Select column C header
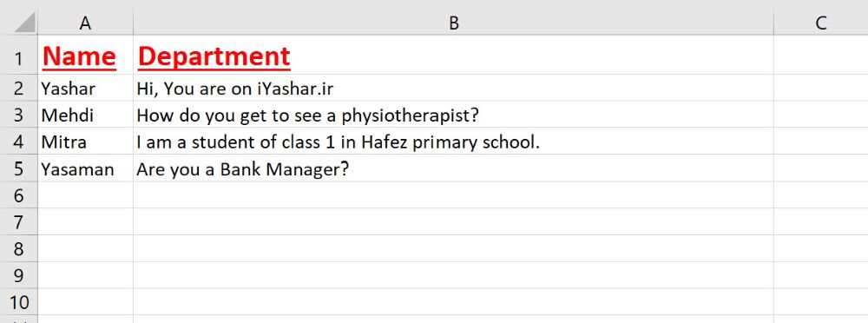 [821, 23]
